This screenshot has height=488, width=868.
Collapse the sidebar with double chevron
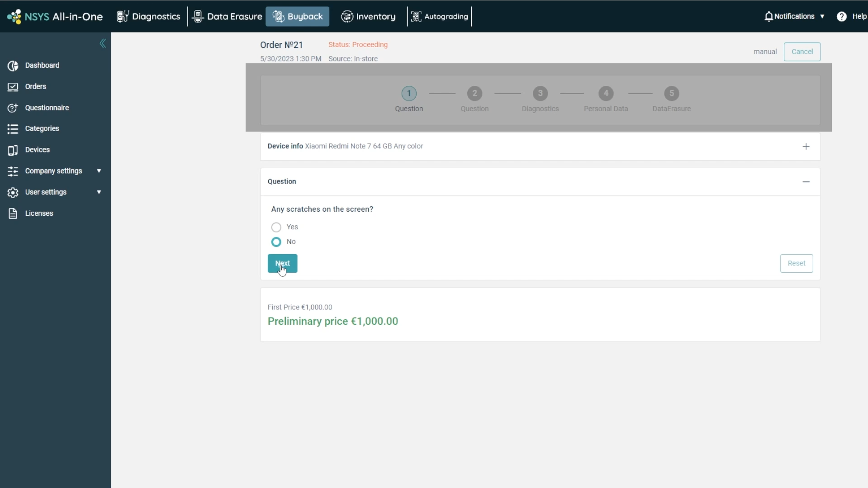(103, 43)
